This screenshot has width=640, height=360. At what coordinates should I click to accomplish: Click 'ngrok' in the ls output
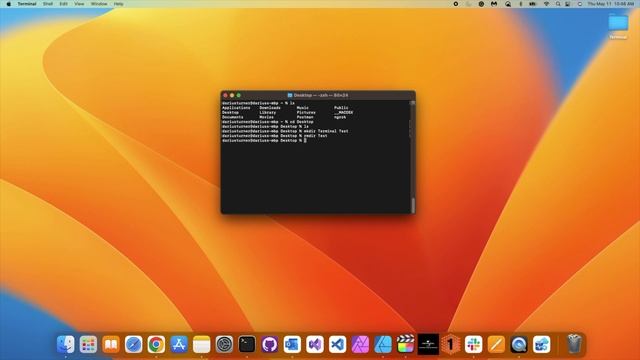coord(340,117)
